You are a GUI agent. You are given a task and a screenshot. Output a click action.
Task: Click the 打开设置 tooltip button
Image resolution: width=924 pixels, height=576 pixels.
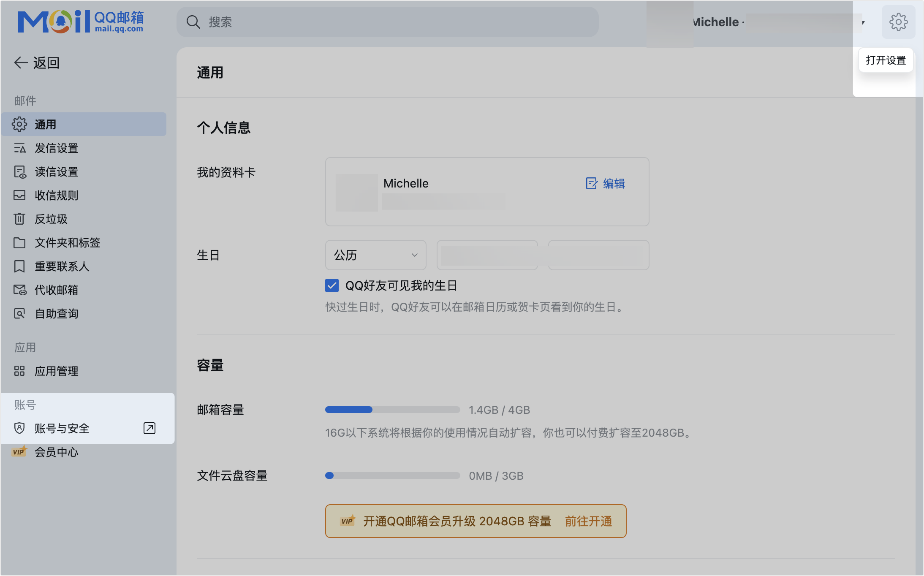click(885, 60)
